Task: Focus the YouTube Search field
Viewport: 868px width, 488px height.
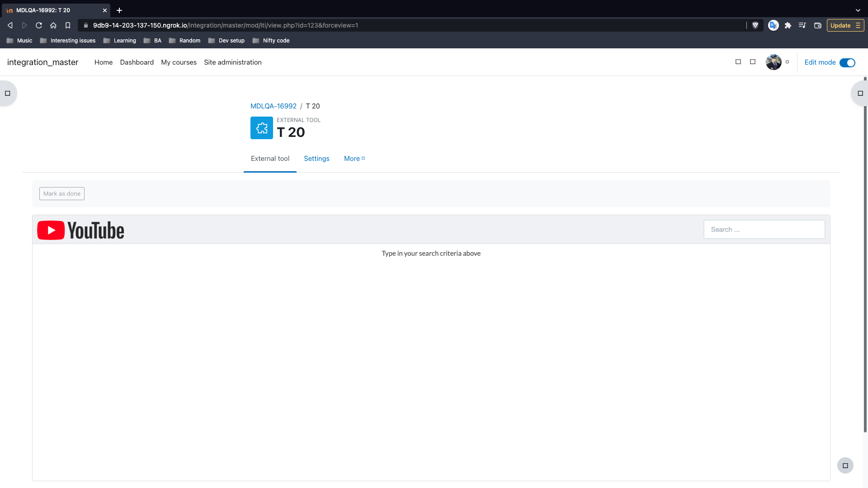Action: (764, 230)
